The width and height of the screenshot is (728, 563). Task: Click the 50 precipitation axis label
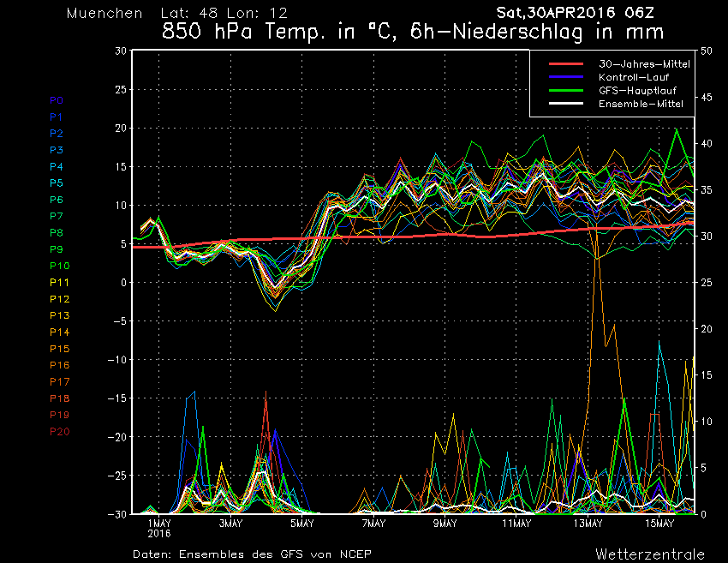pyautogui.click(x=706, y=51)
